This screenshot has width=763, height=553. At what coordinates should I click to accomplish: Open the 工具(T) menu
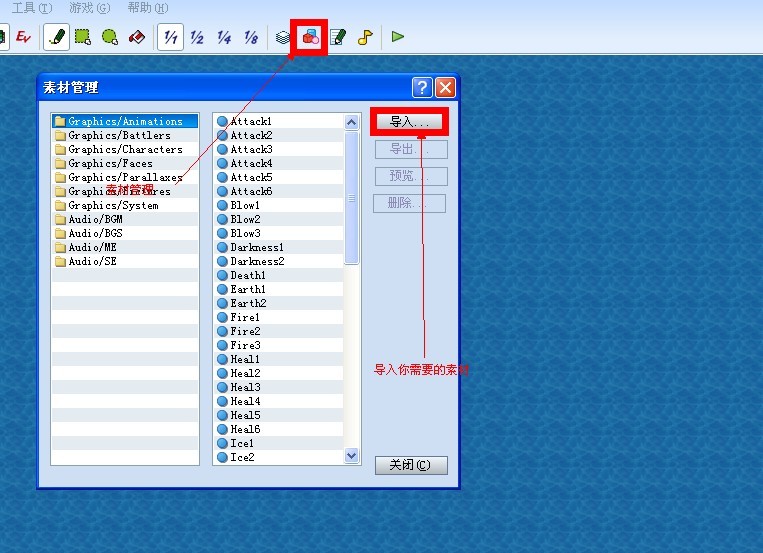click(32, 8)
